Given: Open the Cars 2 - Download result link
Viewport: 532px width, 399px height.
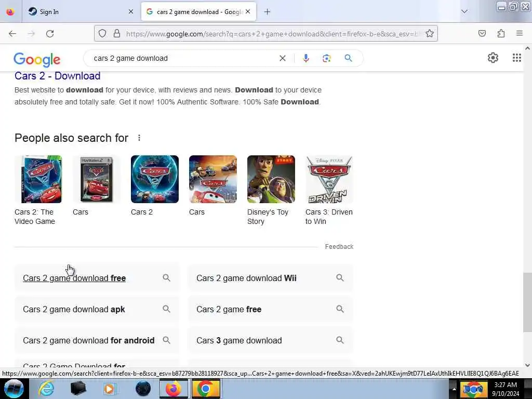Looking at the screenshot, I should tap(57, 76).
